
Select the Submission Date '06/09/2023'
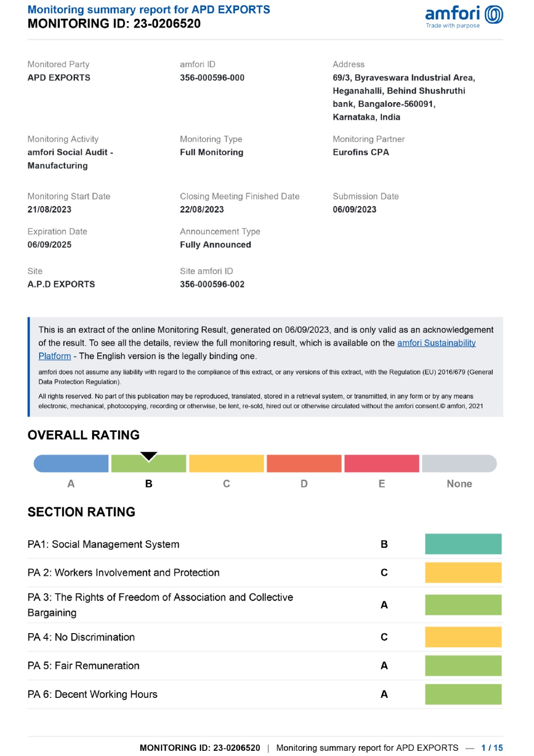(355, 209)
